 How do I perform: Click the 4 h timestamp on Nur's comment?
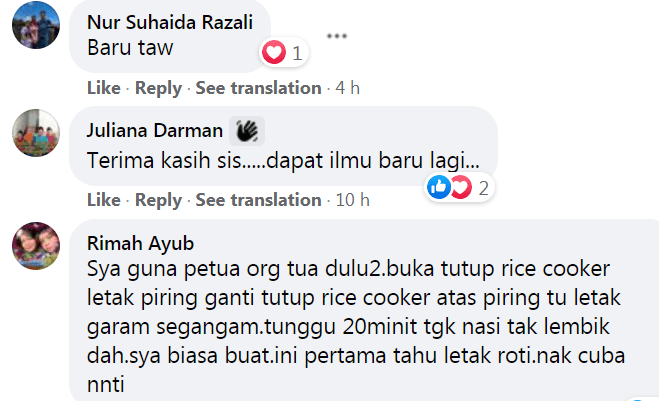(347, 88)
